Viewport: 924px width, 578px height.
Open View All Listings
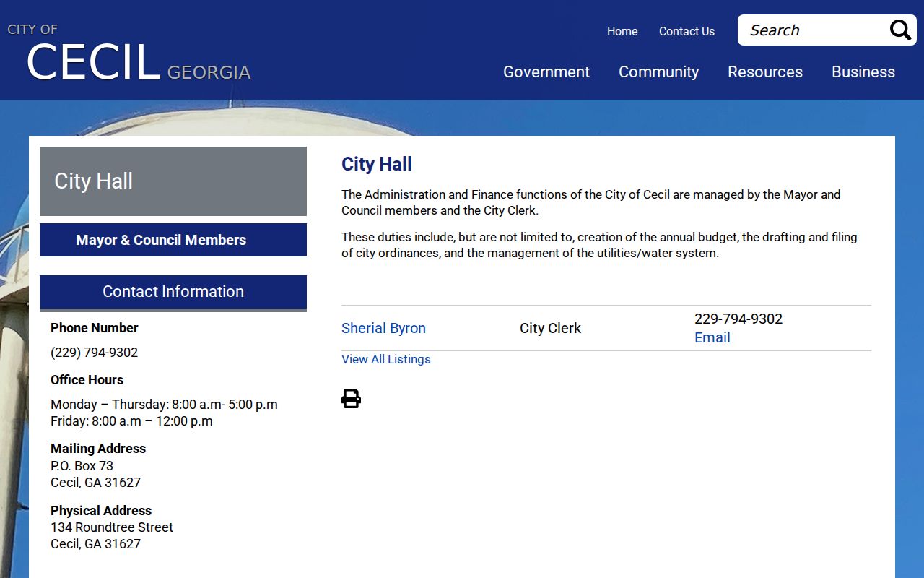coord(386,359)
